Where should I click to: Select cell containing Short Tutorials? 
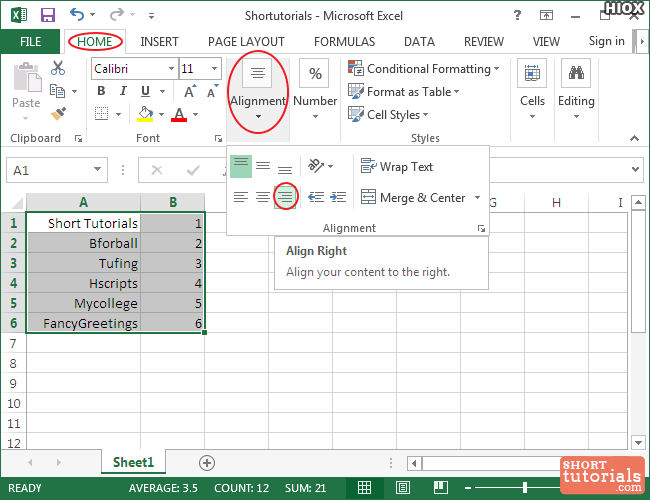pos(84,223)
